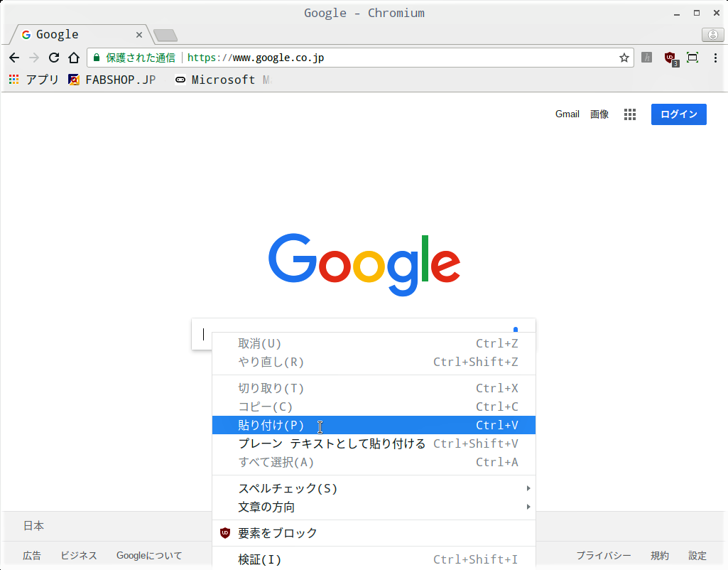Select すべて選択(A) menu entry
This screenshot has width=728, height=570.
pos(374,462)
